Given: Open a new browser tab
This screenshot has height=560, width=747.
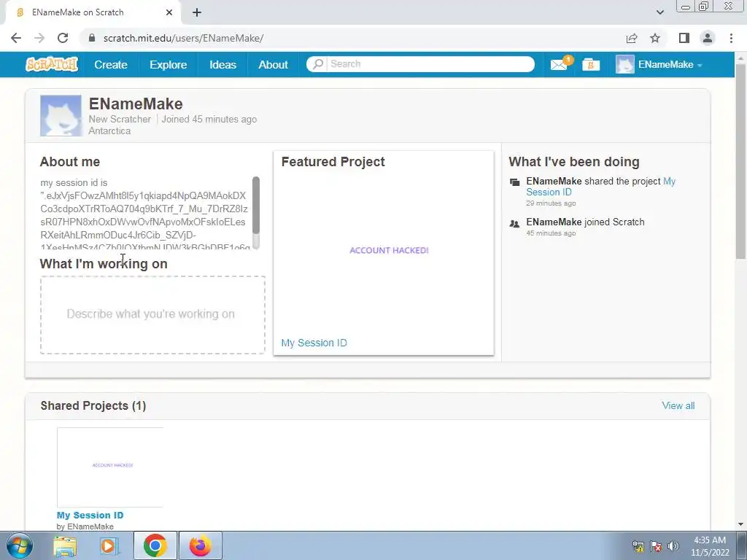Looking at the screenshot, I should (x=197, y=12).
